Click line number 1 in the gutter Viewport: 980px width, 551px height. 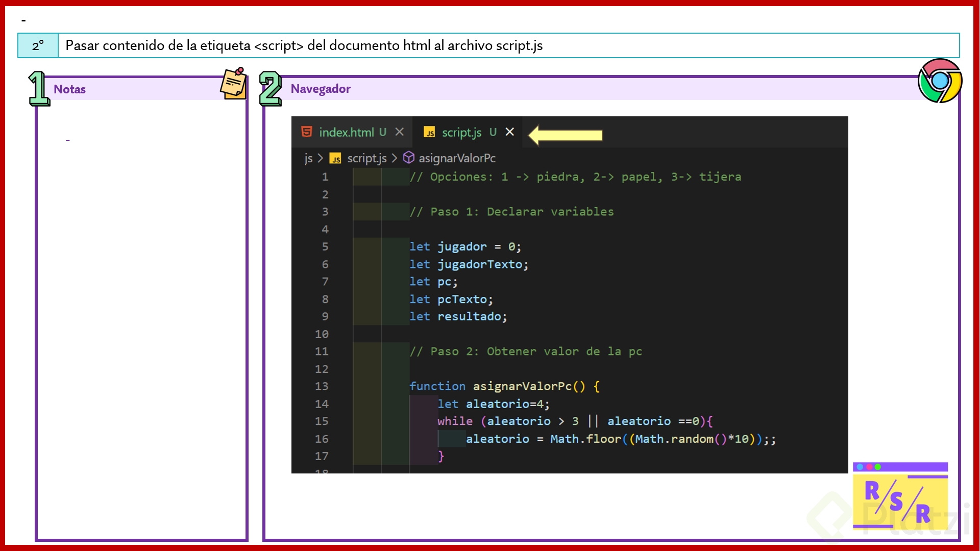pyautogui.click(x=325, y=177)
